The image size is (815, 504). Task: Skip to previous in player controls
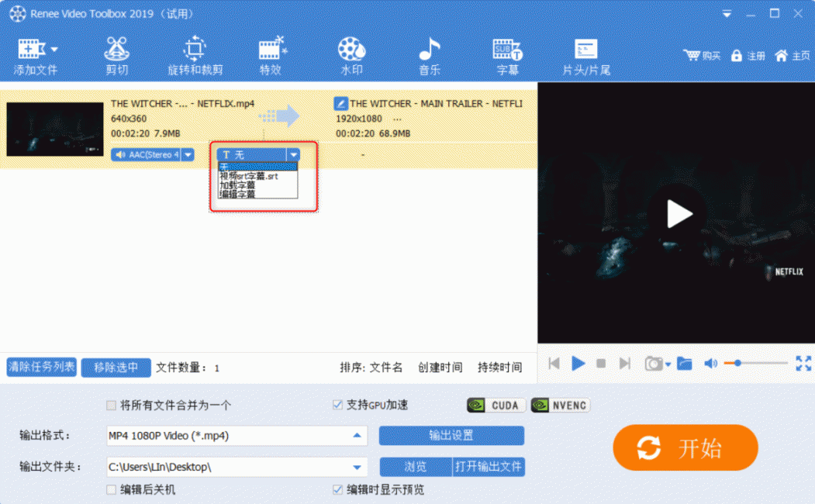coord(554,363)
